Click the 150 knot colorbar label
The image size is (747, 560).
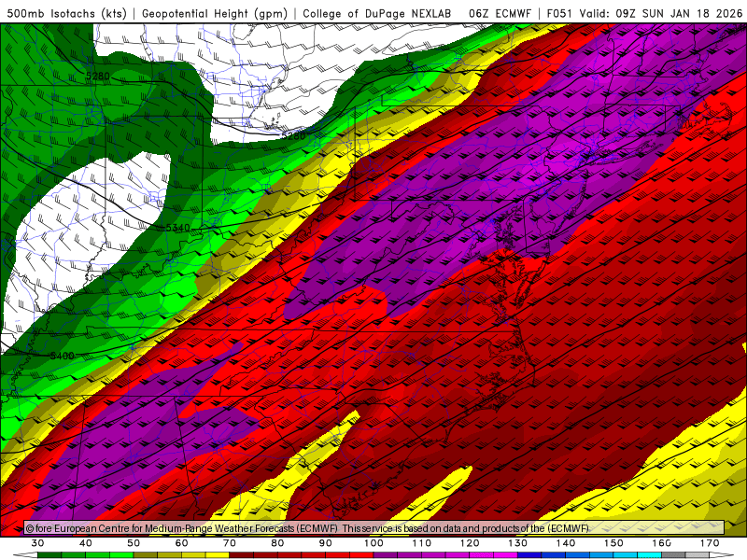pyautogui.click(x=613, y=543)
